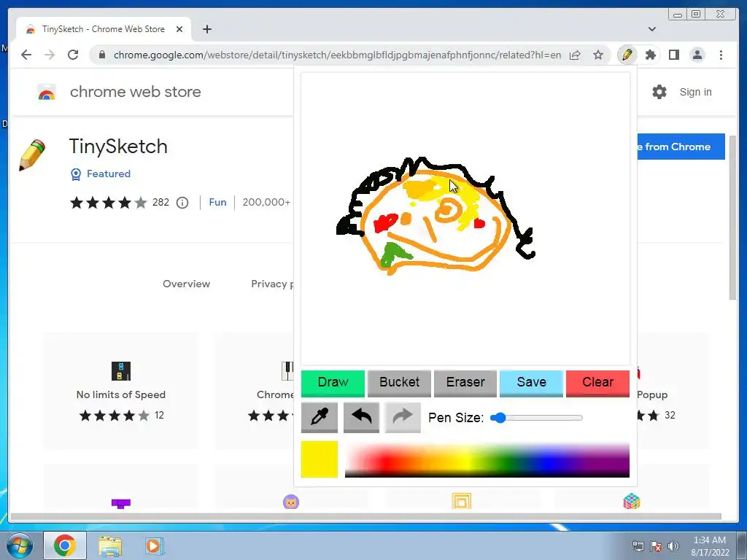Click the network tray icon
Viewport: 747px width, 560px height.
638,546
